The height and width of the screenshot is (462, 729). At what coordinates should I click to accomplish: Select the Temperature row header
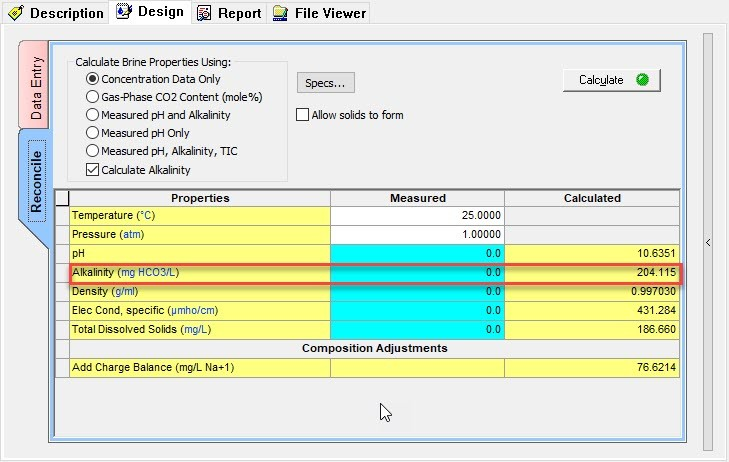tap(62, 216)
